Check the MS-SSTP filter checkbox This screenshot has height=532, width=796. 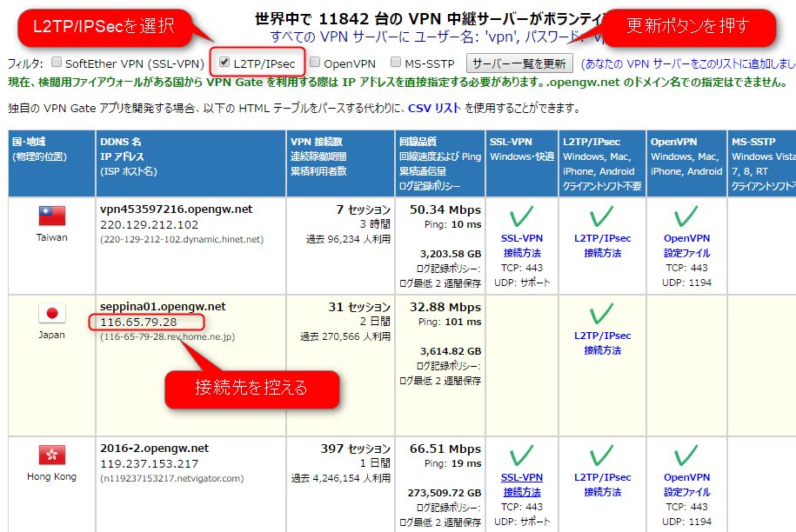click(x=396, y=62)
